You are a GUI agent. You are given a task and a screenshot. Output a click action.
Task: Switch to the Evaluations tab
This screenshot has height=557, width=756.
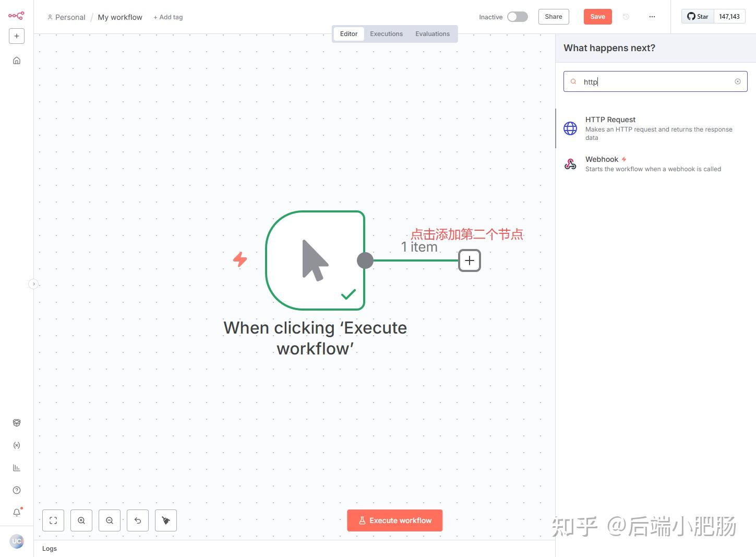click(x=433, y=34)
